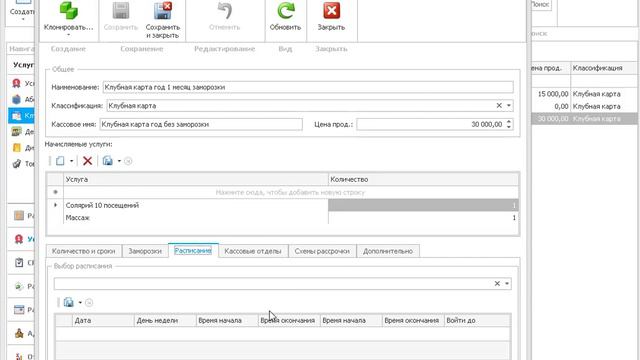
Task: Expand the Солярий 10 посещений row
Action: click(x=56, y=205)
